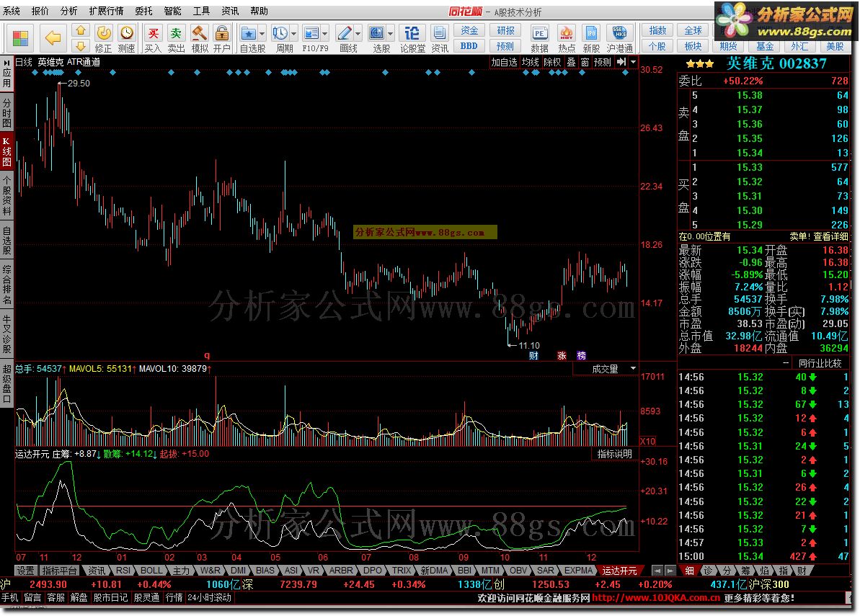This screenshot has width=860, height=616.
Task: Open the 系统 menu
Action: (x=12, y=11)
